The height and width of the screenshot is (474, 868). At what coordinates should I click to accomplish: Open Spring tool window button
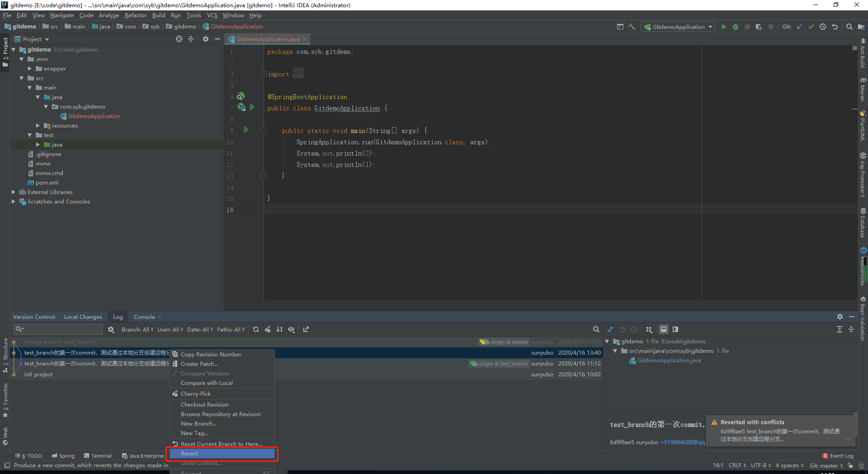(63, 456)
